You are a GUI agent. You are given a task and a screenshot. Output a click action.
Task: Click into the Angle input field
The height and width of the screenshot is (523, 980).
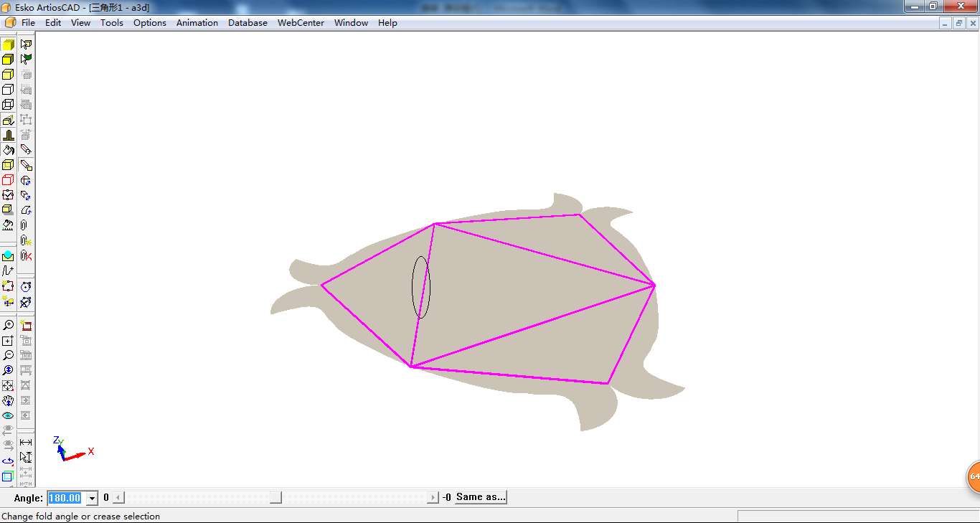[x=65, y=498]
